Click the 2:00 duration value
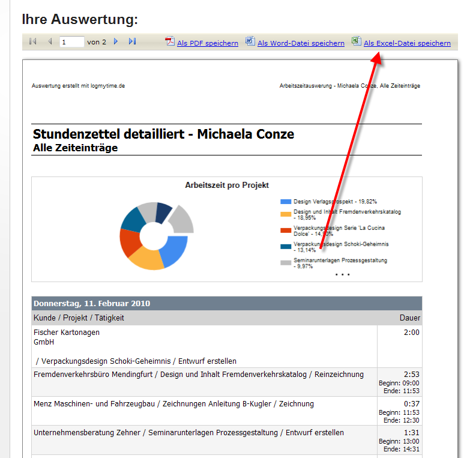Image resolution: width=476 pixels, height=458 pixels. click(x=412, y=333)
